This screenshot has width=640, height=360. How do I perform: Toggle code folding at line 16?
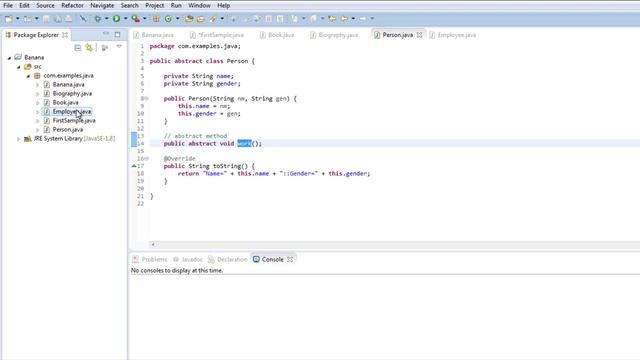[x=146, y=158]
